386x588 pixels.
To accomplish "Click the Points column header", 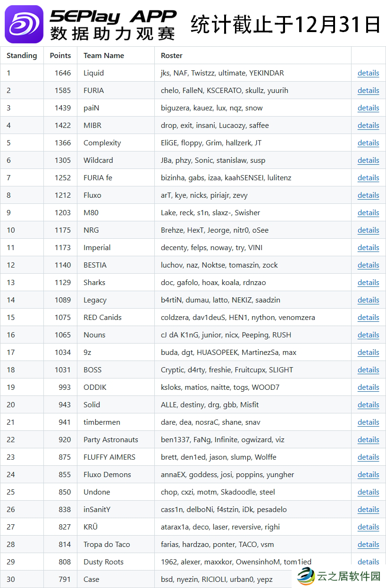I will [60, 56].
